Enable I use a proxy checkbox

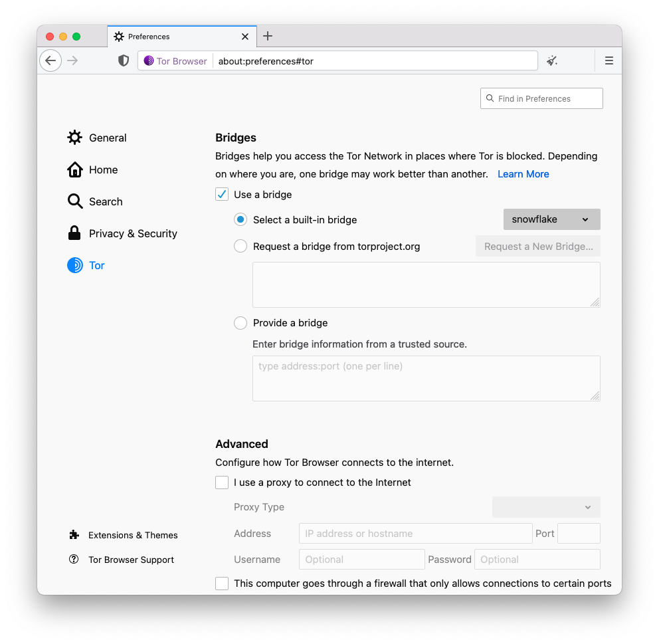pos(222,483)
